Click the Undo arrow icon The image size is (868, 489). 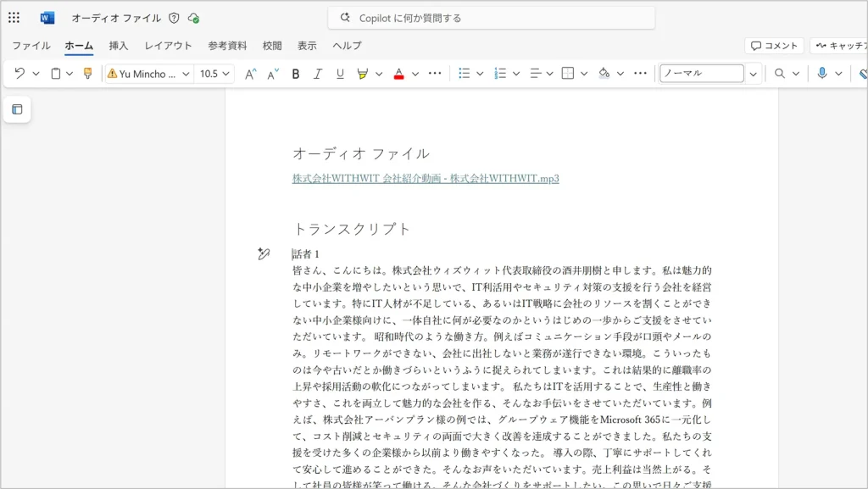[19, 74]
